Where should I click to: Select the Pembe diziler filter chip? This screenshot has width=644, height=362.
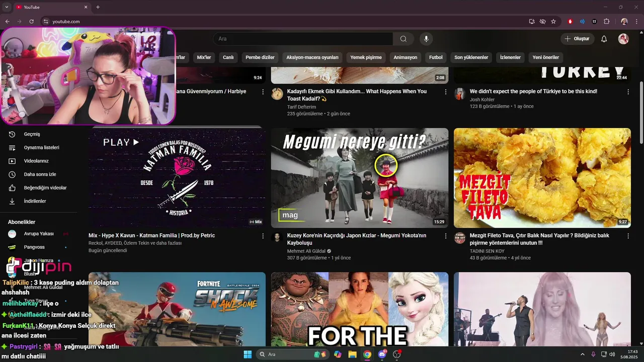pos(260,57)
